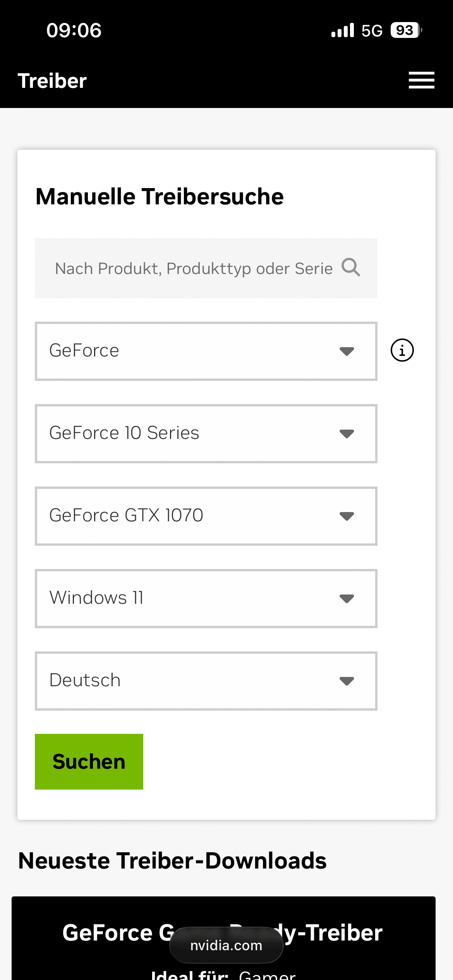Click the Deutsch dropdown arrow icon
The width and height of the screenshot is (453, 980).
(347, 681)
